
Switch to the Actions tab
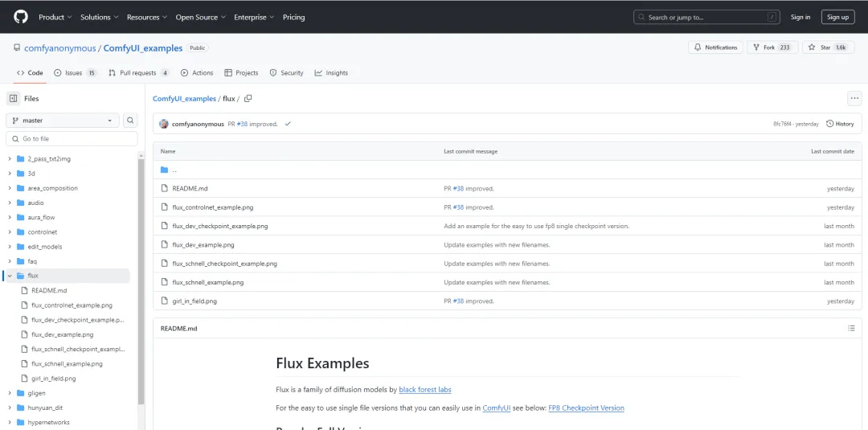pyautogui.click(x=197, y=72)
